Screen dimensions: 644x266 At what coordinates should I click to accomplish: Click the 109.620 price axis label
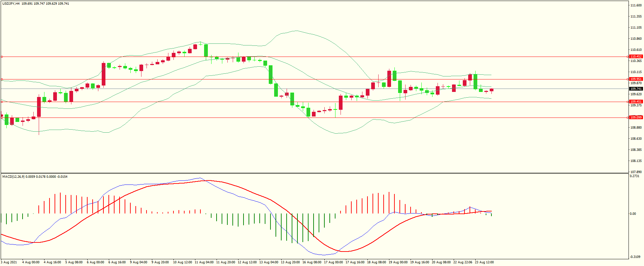pos(636,94)
